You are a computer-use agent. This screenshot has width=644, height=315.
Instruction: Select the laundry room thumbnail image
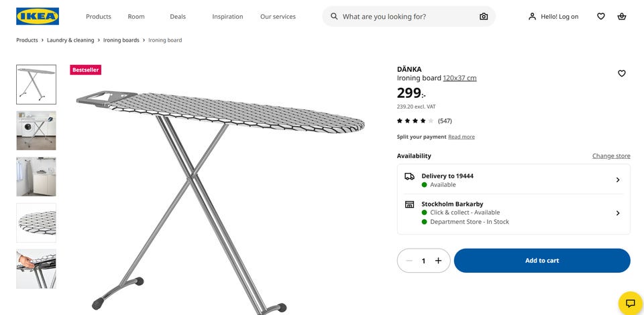[x=36, y=131]
